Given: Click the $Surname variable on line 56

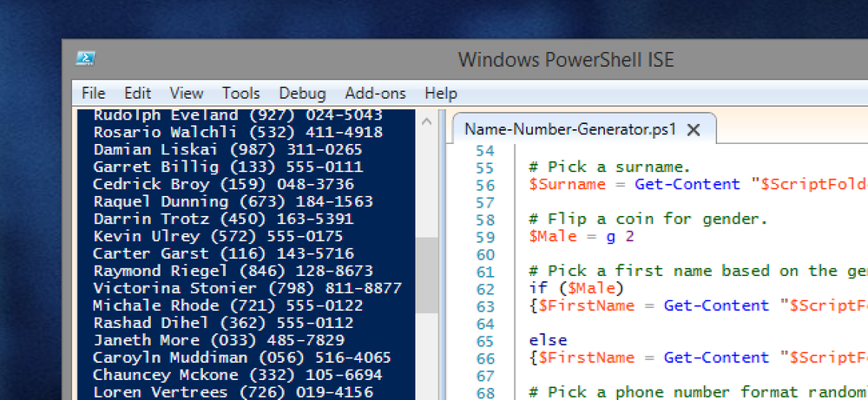Looking at the screenshot, I should [x=568, y=184].
